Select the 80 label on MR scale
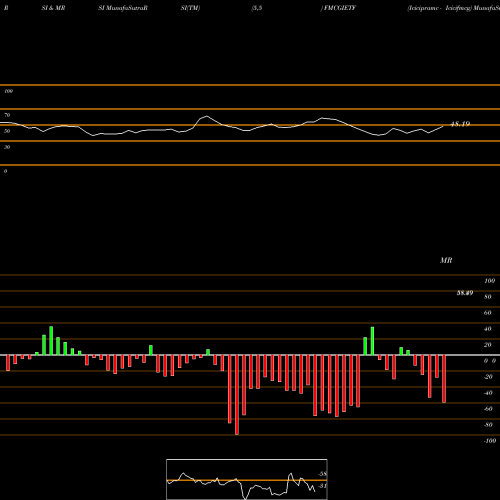 coord(488,297)
